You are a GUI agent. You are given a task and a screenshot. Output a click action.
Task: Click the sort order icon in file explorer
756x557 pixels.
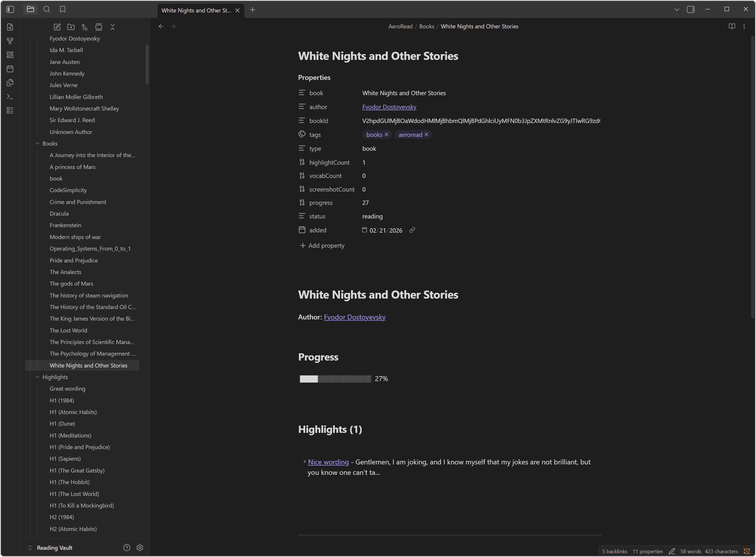click(x=85, y=27)
